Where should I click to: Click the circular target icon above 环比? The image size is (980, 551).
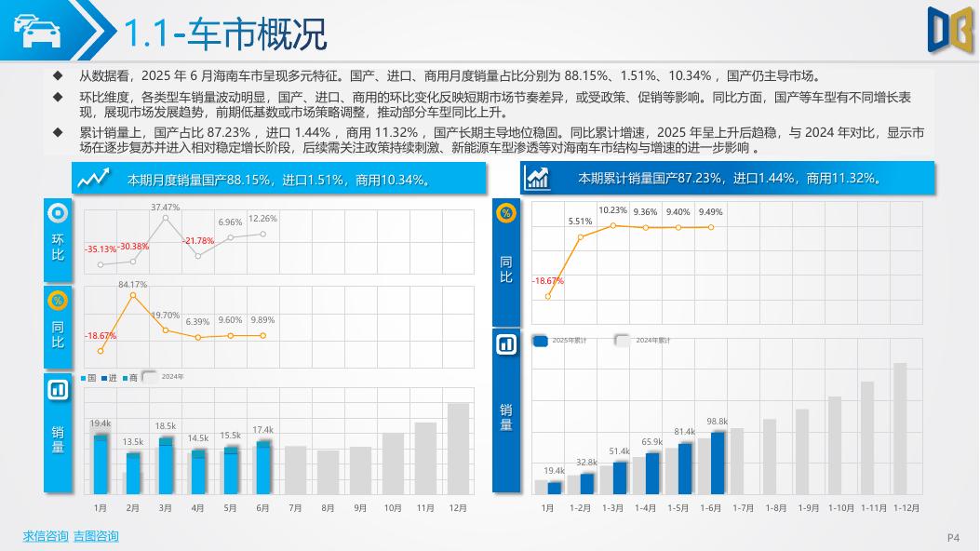(58, 213)
